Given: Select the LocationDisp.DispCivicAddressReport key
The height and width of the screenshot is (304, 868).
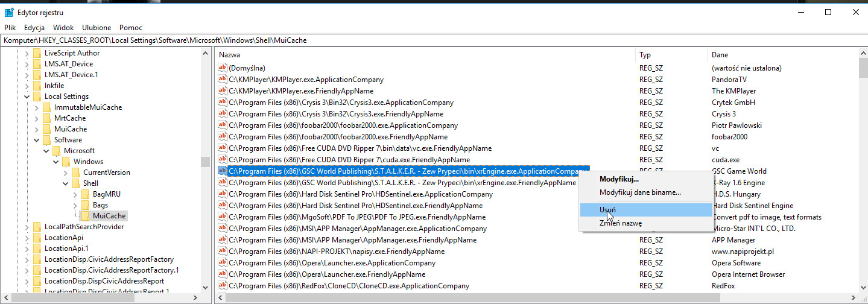Looking at the screenshot, I should pos(104,281).
